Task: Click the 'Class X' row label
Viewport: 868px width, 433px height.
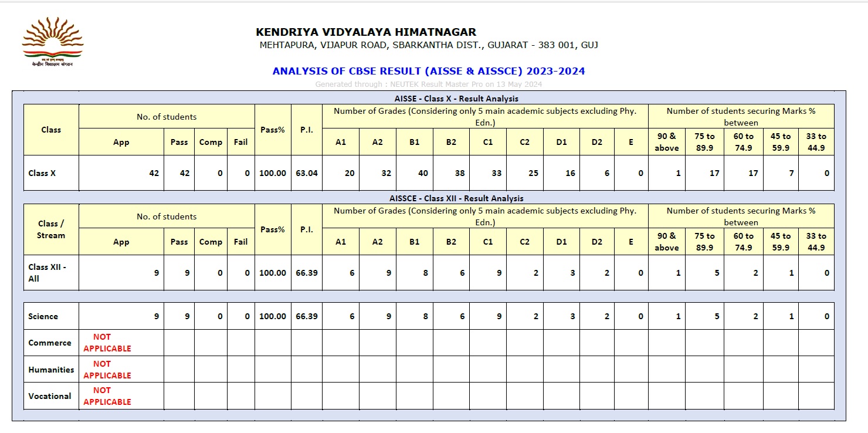Action: [42, 173]
